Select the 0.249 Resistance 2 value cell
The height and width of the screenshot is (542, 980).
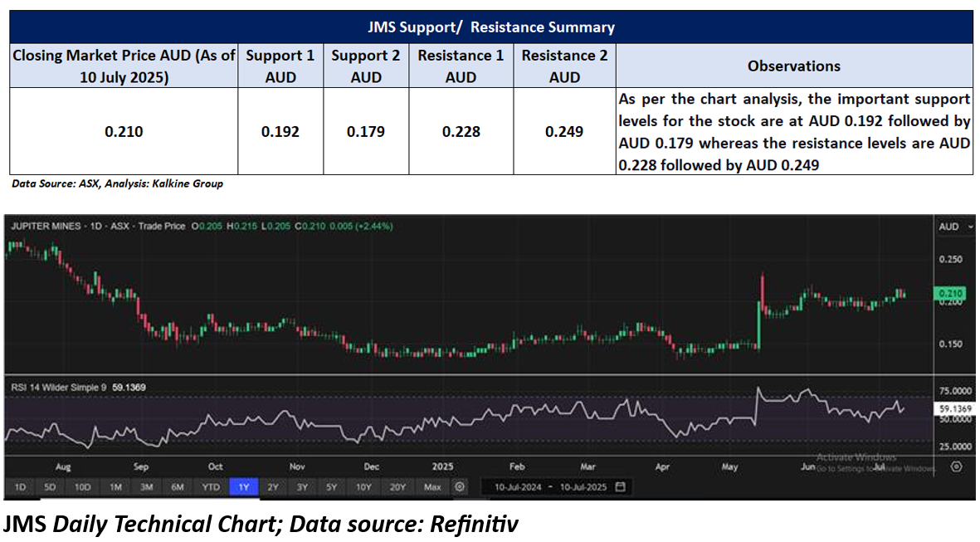[x=565, y=131]
